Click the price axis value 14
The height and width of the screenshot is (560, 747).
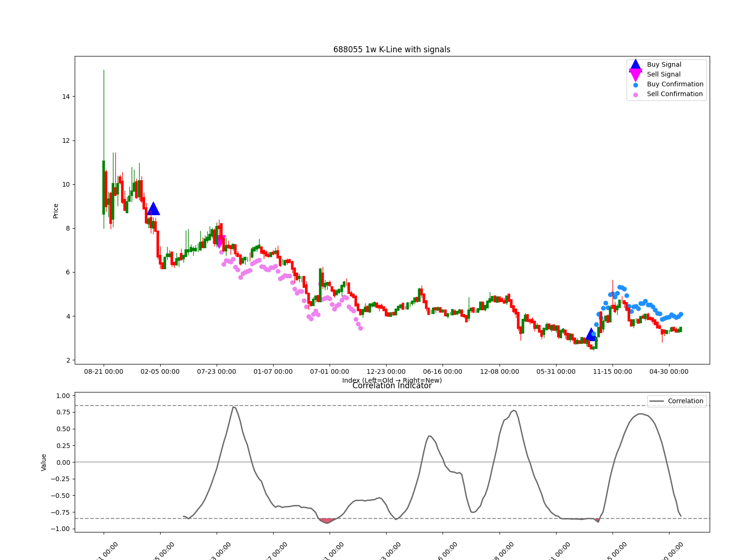point(66,97)
